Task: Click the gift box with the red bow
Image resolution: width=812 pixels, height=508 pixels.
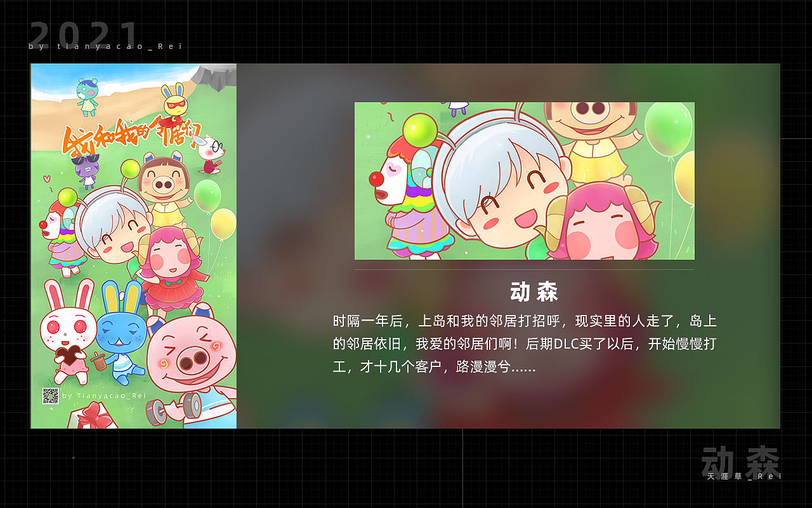Action: [94, 417]
